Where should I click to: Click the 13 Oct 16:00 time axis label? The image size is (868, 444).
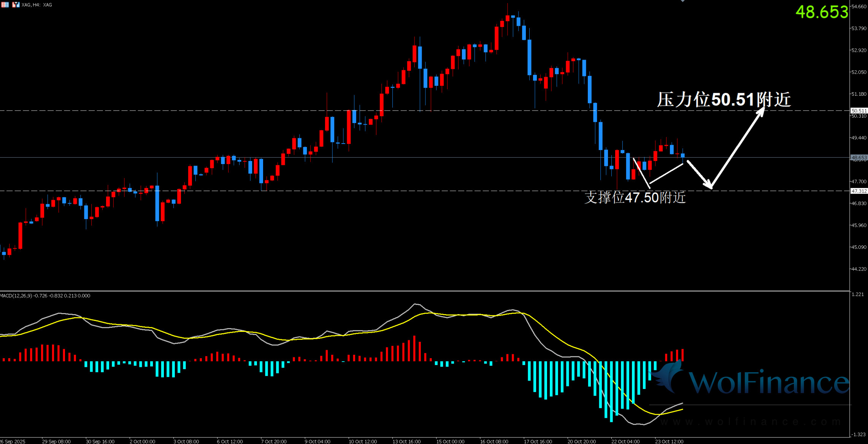406,441
